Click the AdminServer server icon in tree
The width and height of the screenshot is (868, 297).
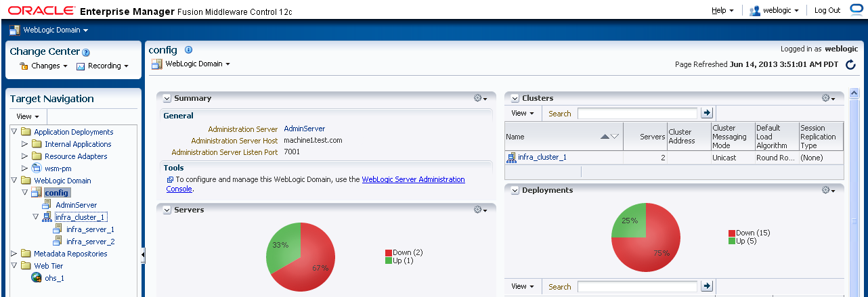pyautogui.click(x=48, y=205)
